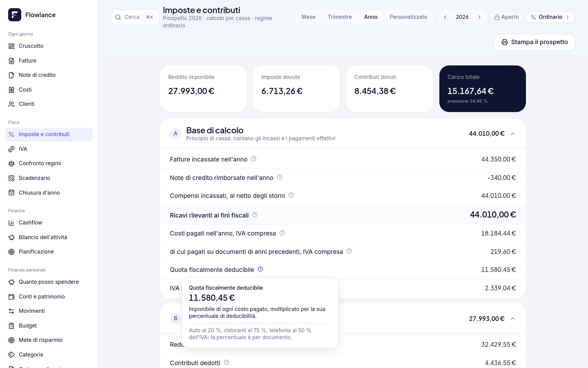This screenshot has height=368, width=588.
Task: Select the Anno period tab
Action: [371, 17]
